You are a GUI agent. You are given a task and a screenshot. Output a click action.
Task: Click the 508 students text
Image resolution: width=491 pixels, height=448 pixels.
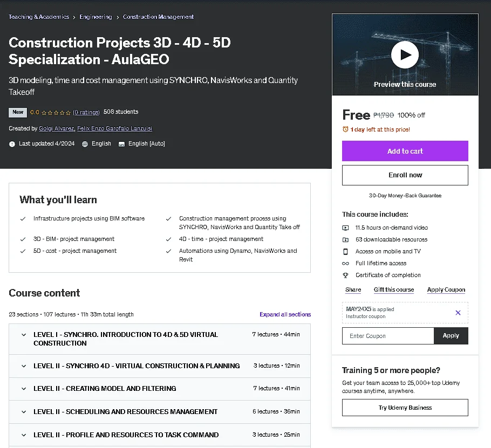click(x=121, y=112)
